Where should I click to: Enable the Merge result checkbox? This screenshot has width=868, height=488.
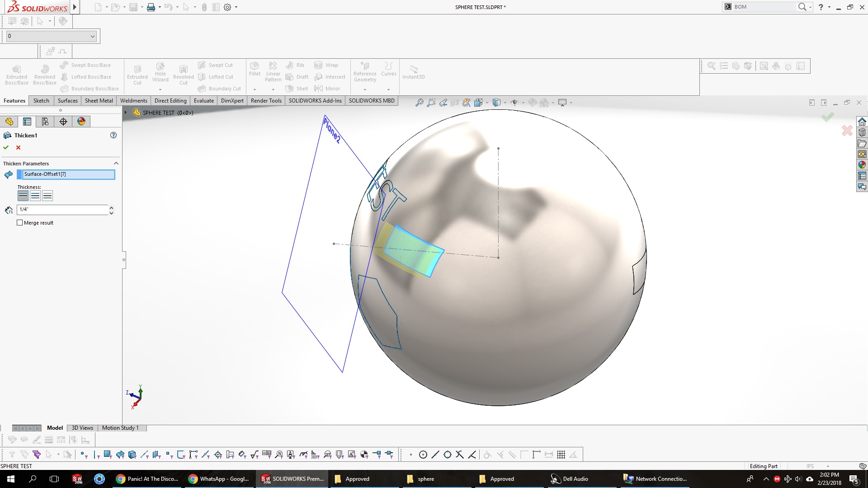[20, 223]
